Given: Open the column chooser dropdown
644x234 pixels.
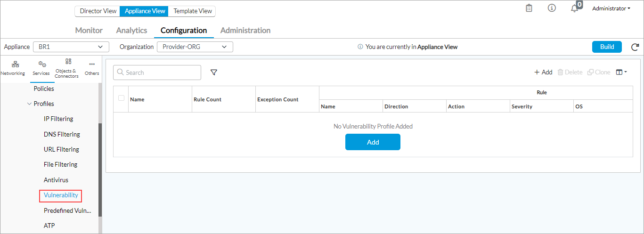Looking at the screenshot, I should point(621,73).
